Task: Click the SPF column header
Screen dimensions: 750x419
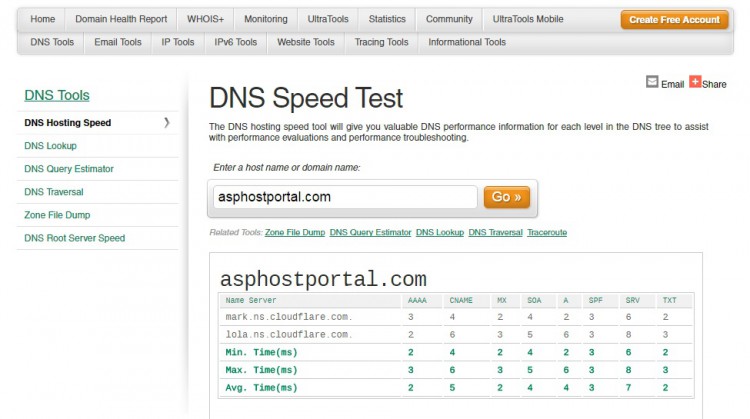Action: (x=595, y=300)
